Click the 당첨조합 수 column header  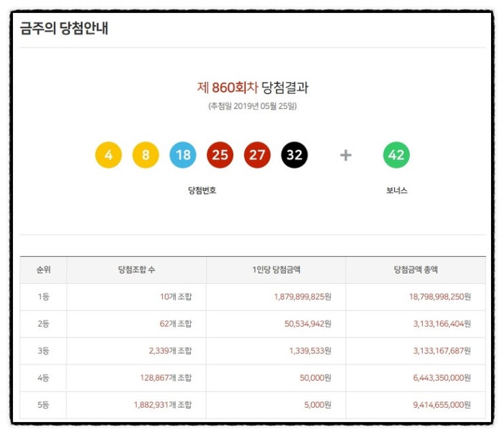[136, 270]
